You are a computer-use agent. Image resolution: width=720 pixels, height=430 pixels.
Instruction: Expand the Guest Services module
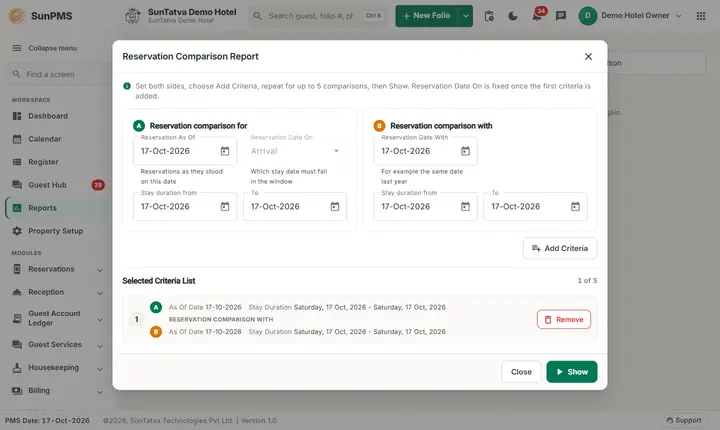coord(100,345)
